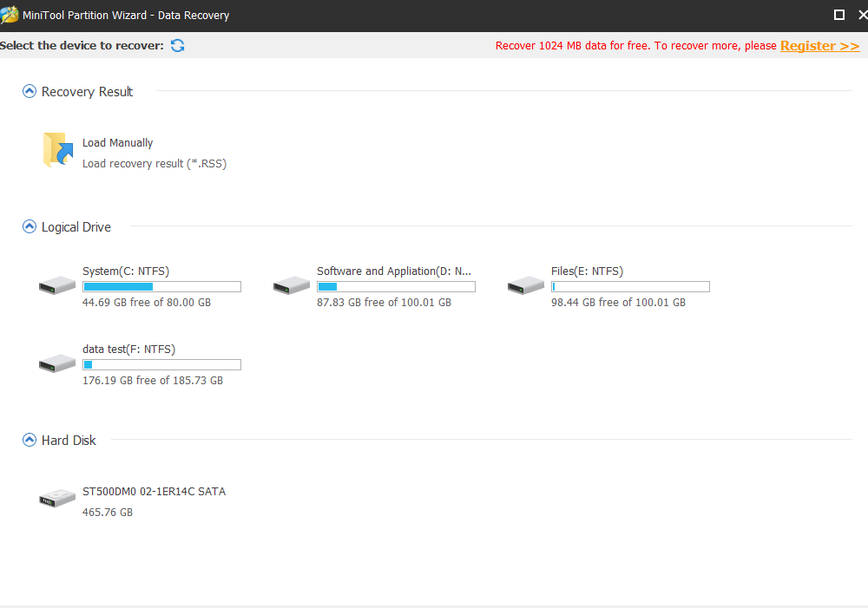Viewport: 868px width, 608px height.
Task: Collapse the Hard Disk section
Action: [30, 440]
